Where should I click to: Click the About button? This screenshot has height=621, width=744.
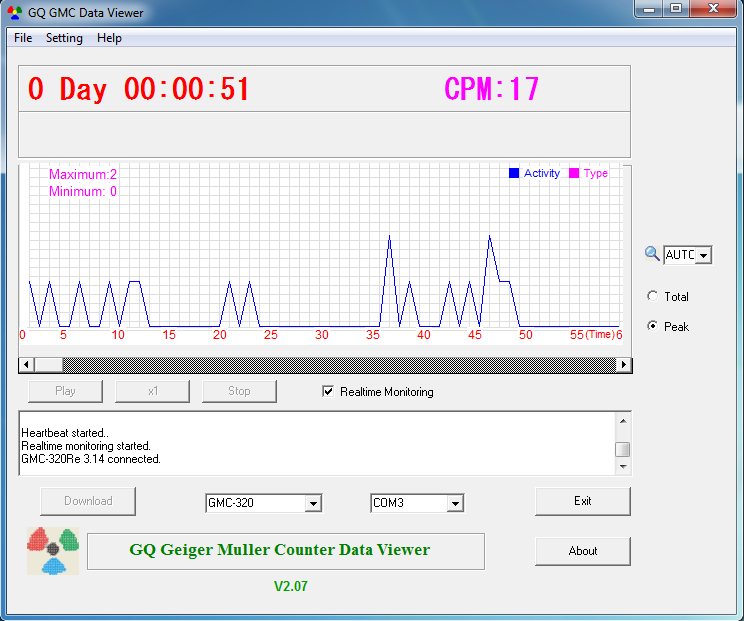pos(583,551)
